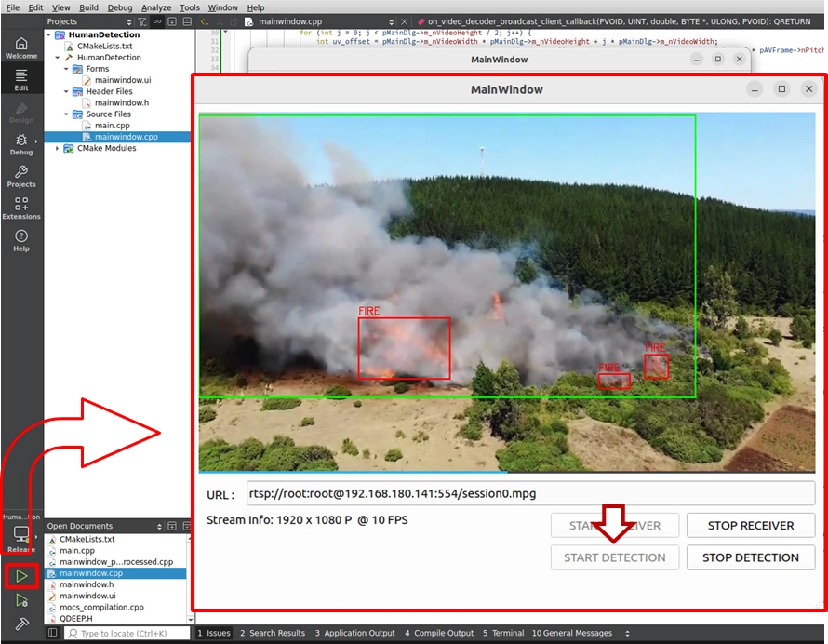Maximize the front MainWindow window
This screenshot has height=644, width=828.
point(781,89)
